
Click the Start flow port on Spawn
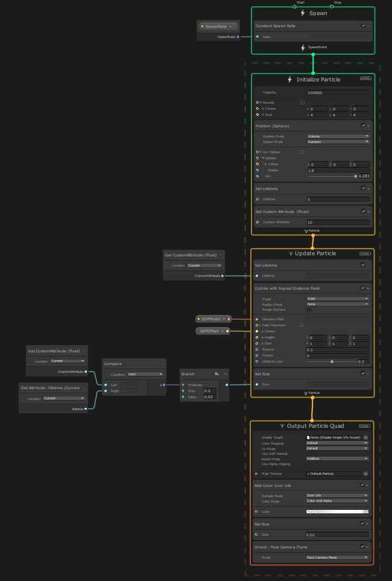tap(294, 7)
